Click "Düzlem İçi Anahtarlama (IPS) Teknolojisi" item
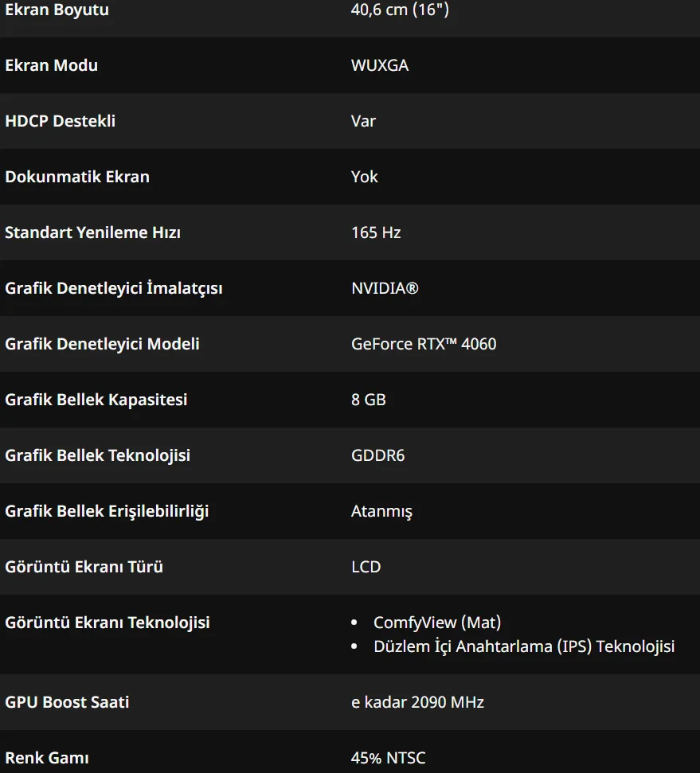The image size is (700, 773). pos(524,646)
